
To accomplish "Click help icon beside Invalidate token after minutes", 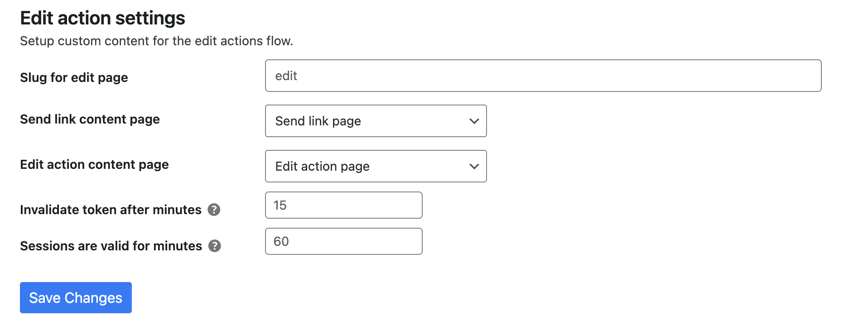I will (214, 210).
